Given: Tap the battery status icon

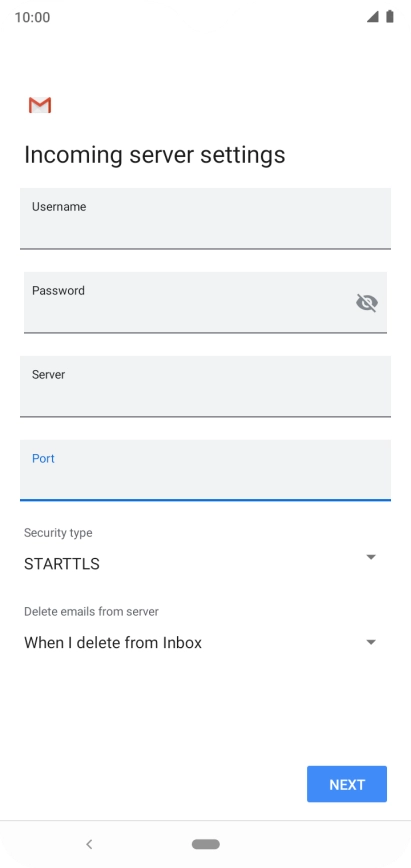Looking at the screenshot, I should tap(390, 17).
